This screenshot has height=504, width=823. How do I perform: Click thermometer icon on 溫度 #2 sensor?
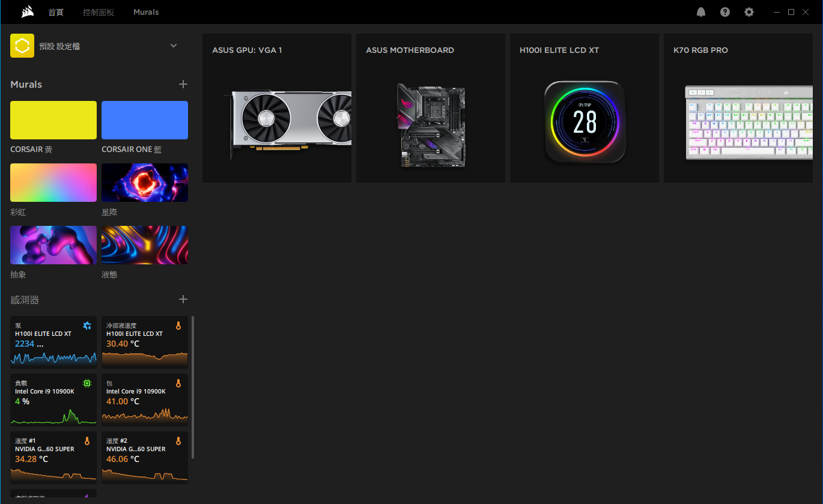click(x=178, y=441)
